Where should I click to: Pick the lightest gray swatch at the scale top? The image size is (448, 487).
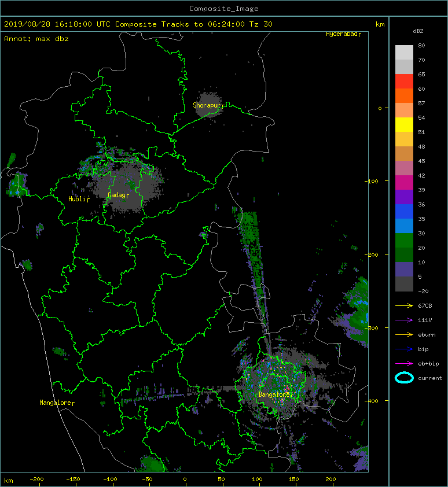coord(404,52)
